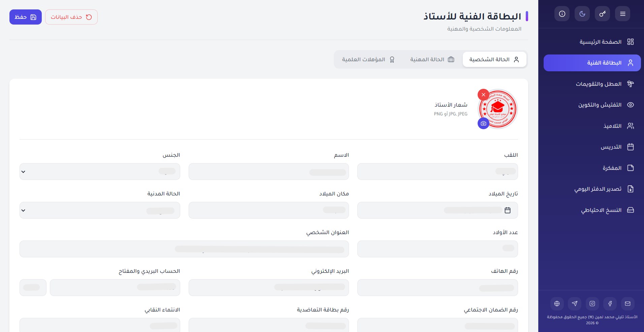This screenshot has width=644, height=332.
Task: Open التدريس sidebar section
Action: pyautogui.click(x=592, y=147)
